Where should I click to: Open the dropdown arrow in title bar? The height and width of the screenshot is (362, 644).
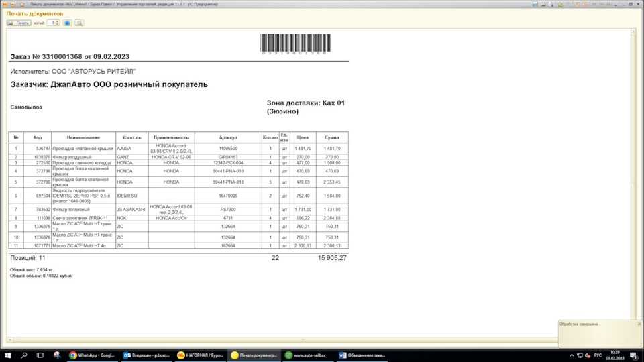[13, 4]
